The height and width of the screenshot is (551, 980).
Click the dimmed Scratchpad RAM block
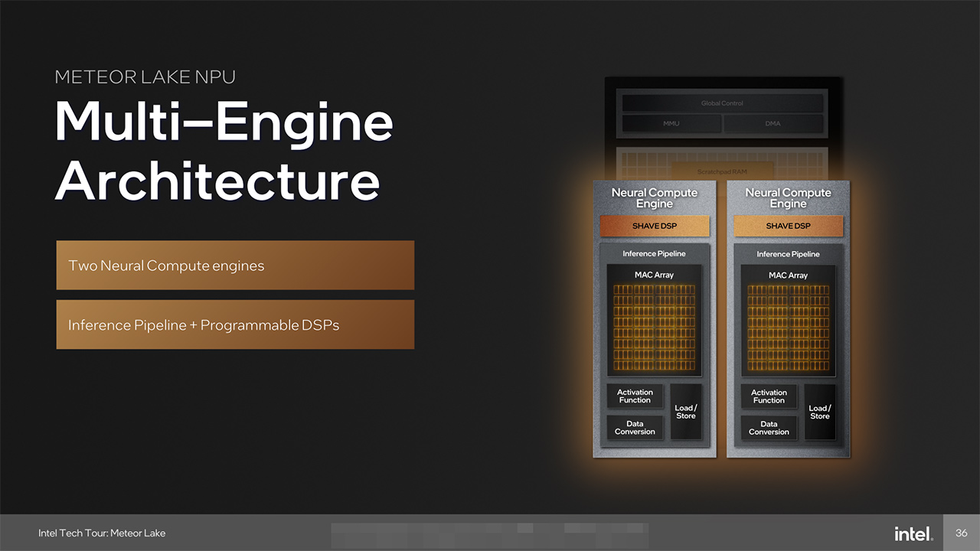722,170
